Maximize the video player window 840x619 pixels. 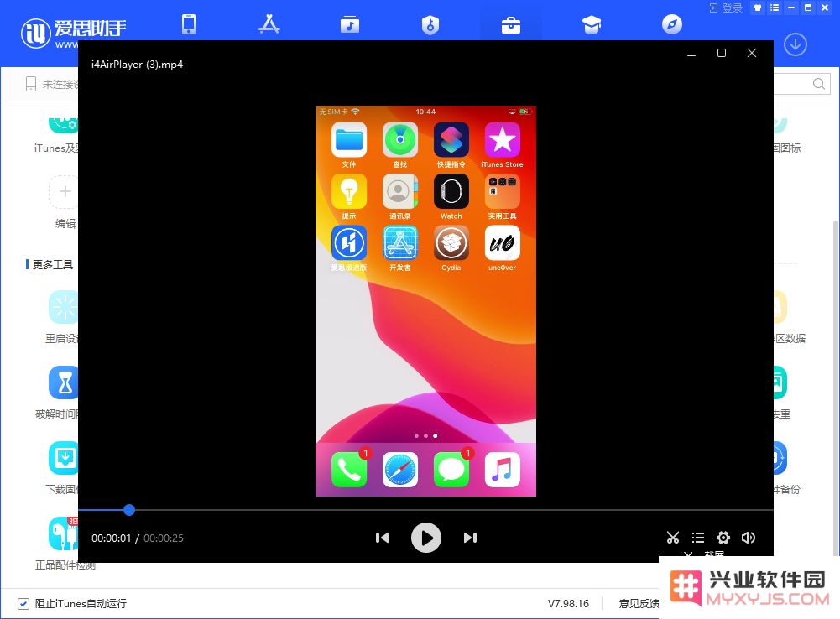(x=722, y=53)
